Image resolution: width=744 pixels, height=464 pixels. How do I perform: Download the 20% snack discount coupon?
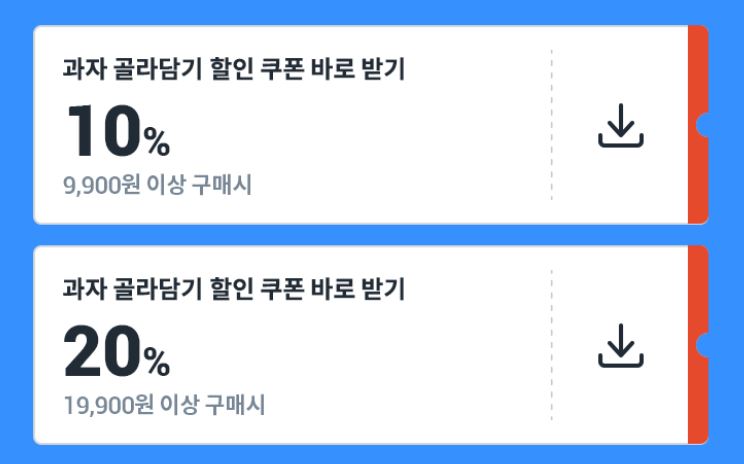[621, 345]
